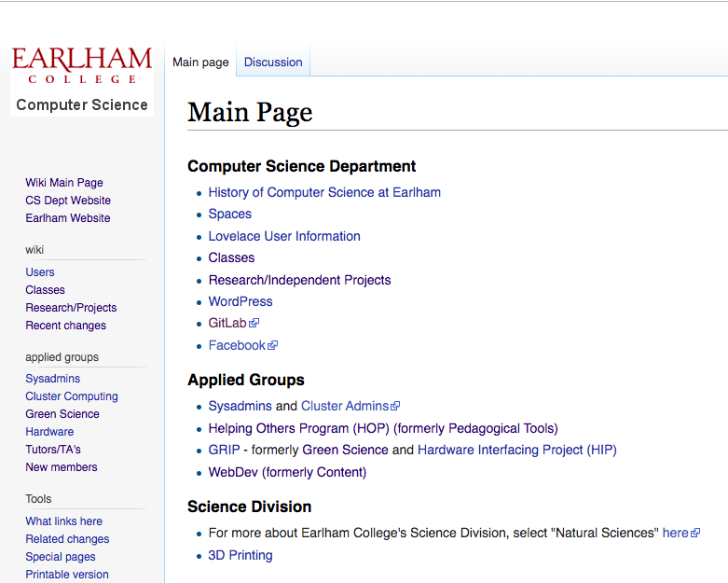Open the Spaces link
The height and width of the screenshot is (583, 728).
point(229,214)
